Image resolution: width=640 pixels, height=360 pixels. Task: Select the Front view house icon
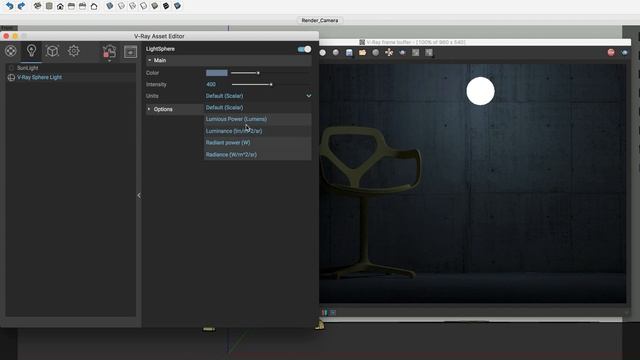60,6
